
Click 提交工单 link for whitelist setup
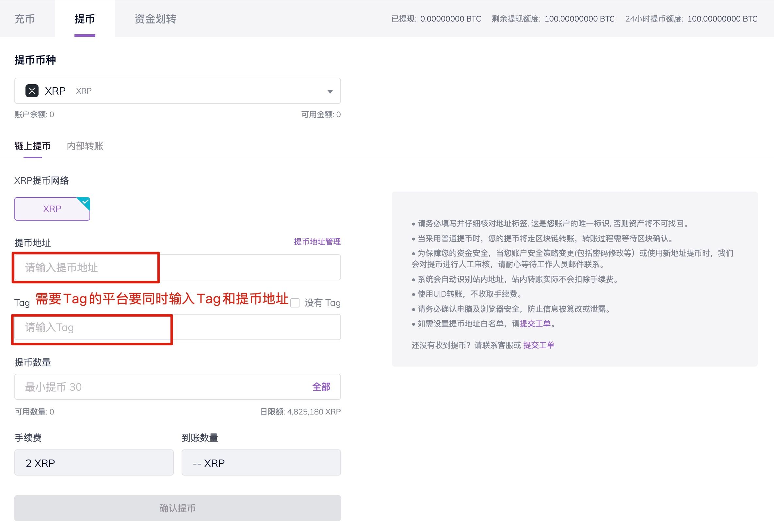pyautogui.click(x=535, y=324)
